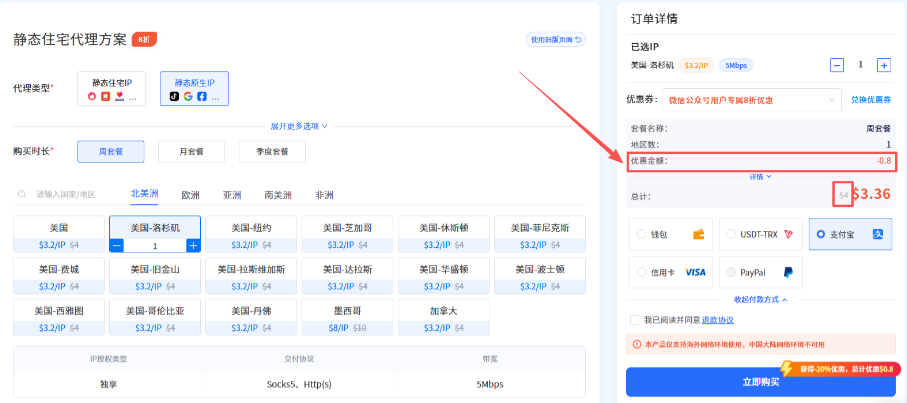The image size is (907, 403).
Task: Select 美国-休斯顿 region card
Action: (444, 235)
